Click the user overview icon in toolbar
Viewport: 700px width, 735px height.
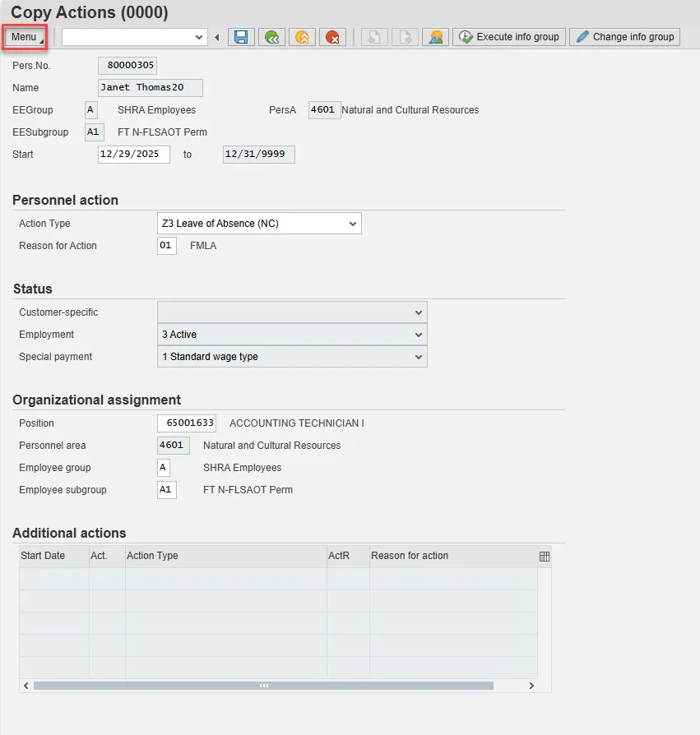(x=435, y=37)
